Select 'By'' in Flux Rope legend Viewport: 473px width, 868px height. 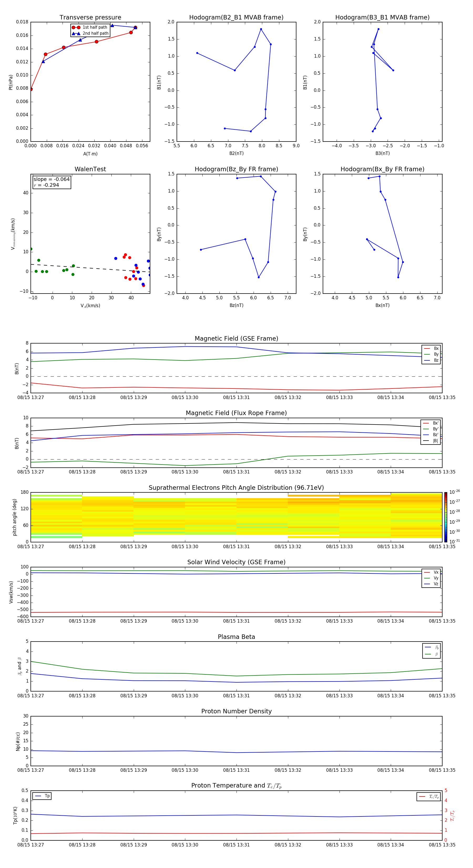(431, 429)
